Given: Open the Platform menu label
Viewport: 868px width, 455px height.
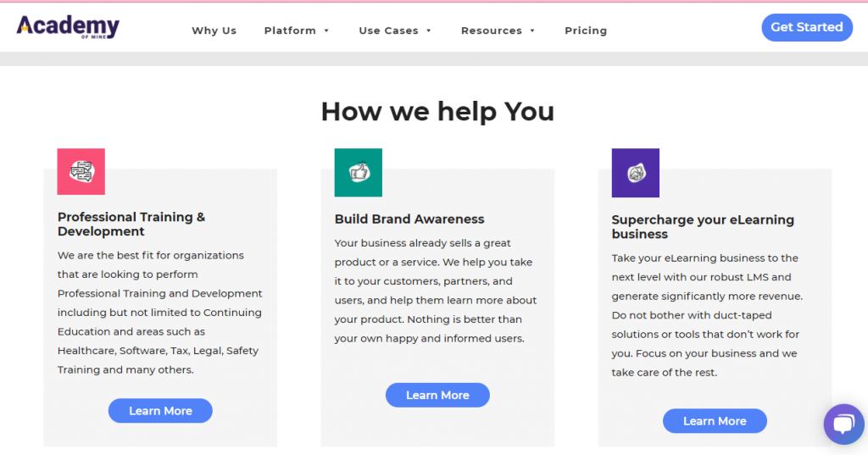Looking at the screenshot, I should click(x=290, y=31).
